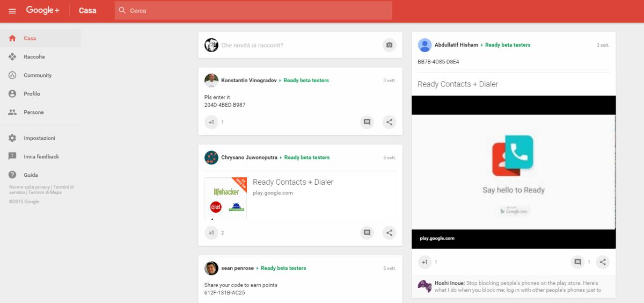Click the code text 204D-4BED-B987
Viewport: 644px width, 303px height.
(x=225, y=105)
